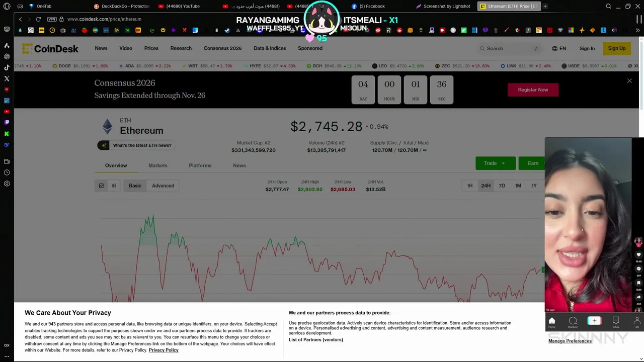Open sidebar settings gear icon

[7, 184]
